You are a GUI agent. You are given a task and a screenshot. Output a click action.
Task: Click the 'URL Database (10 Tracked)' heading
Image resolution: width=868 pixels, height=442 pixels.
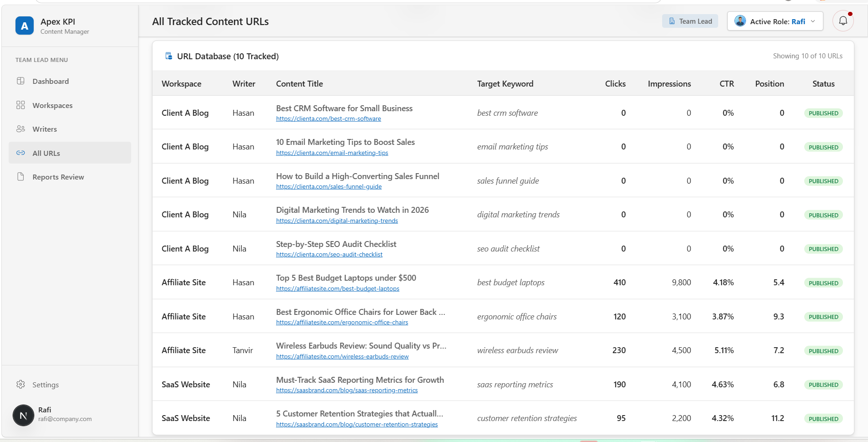[228, 57]
